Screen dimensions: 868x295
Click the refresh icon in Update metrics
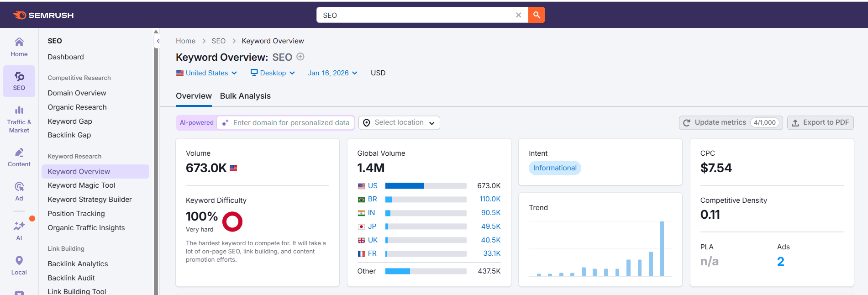point(686,123)
